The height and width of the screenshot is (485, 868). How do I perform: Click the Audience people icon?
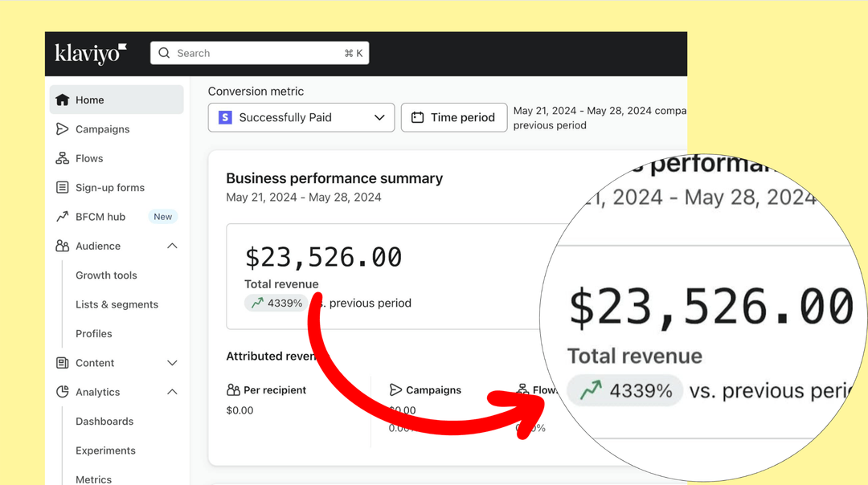click(62, 247)
